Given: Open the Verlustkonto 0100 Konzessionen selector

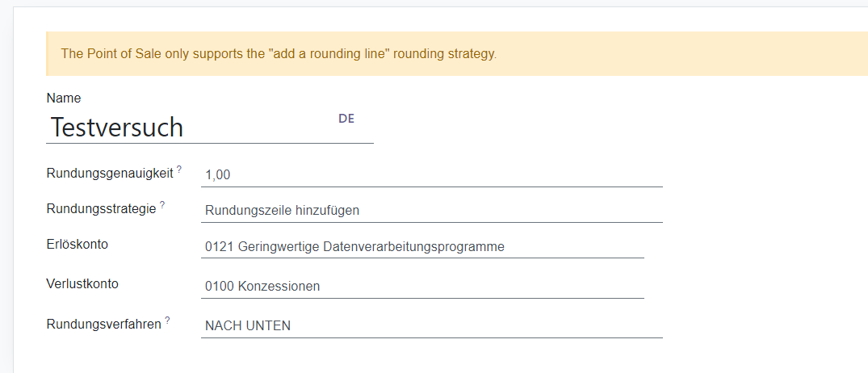Looking at the screenshot, I should click(x=421, y=287).
